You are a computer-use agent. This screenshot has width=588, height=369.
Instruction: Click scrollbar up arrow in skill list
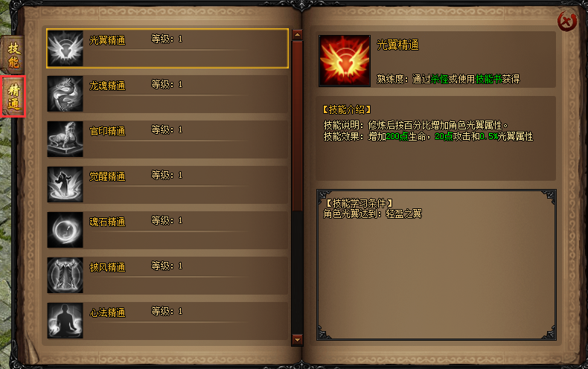tap(297, 35)
